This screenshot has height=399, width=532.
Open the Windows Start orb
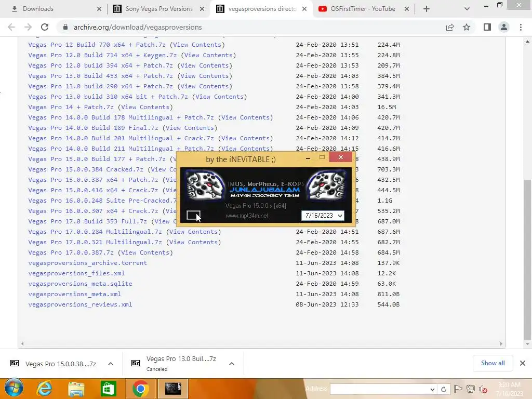click(x=14, y=388)
